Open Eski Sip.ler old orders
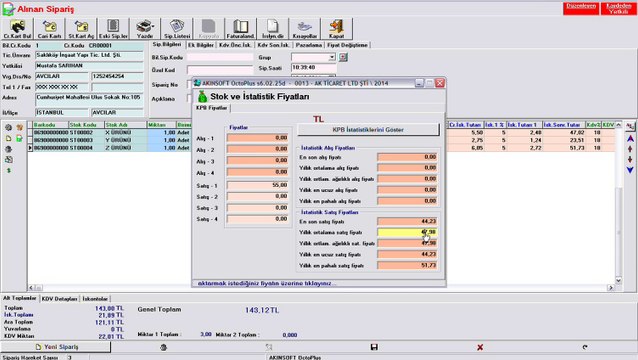The image size is (638, 360). pyautogui.click(x=113, y=28)
